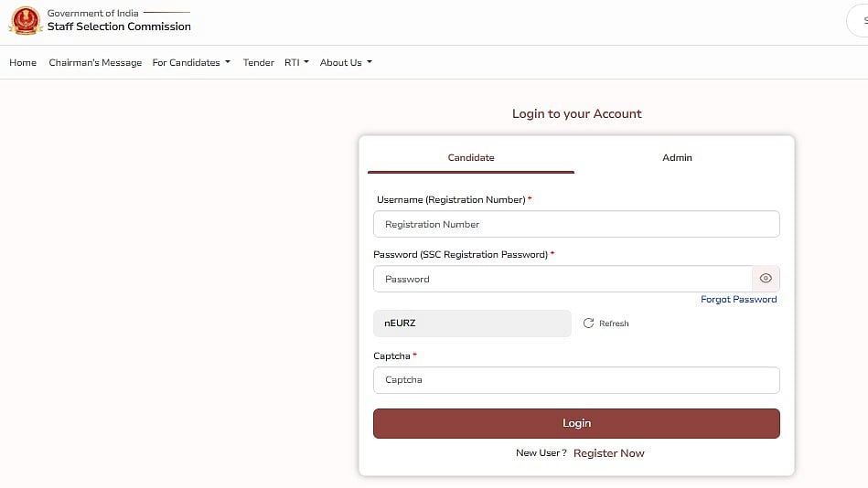This screenshot has height=488, width=868.
Task: Switch to the Candidate tab
Action: 471,158
